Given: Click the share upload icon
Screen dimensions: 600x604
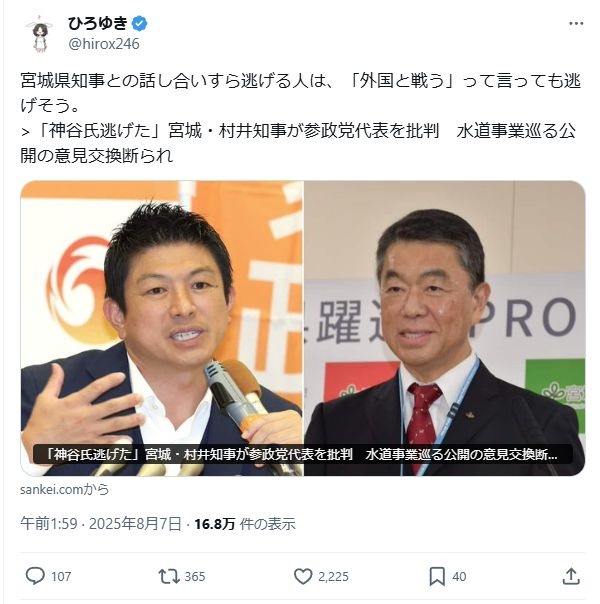Looking at the screenshot, I should [x=571, y=576].
